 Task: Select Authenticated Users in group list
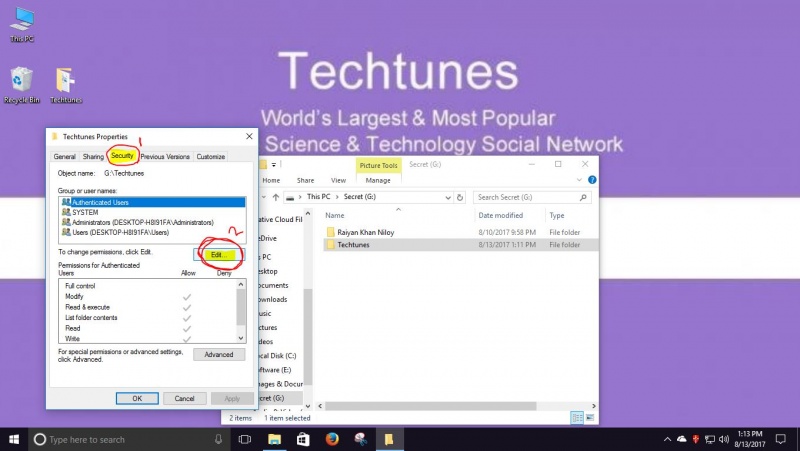pyautogui.click(x=152, y=203)
